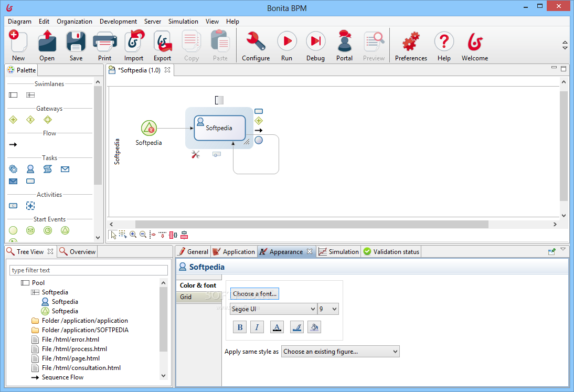The height and width of the screenshot is (392, 574).
Task: Close the Tree View tab
Action: point(50,251)
